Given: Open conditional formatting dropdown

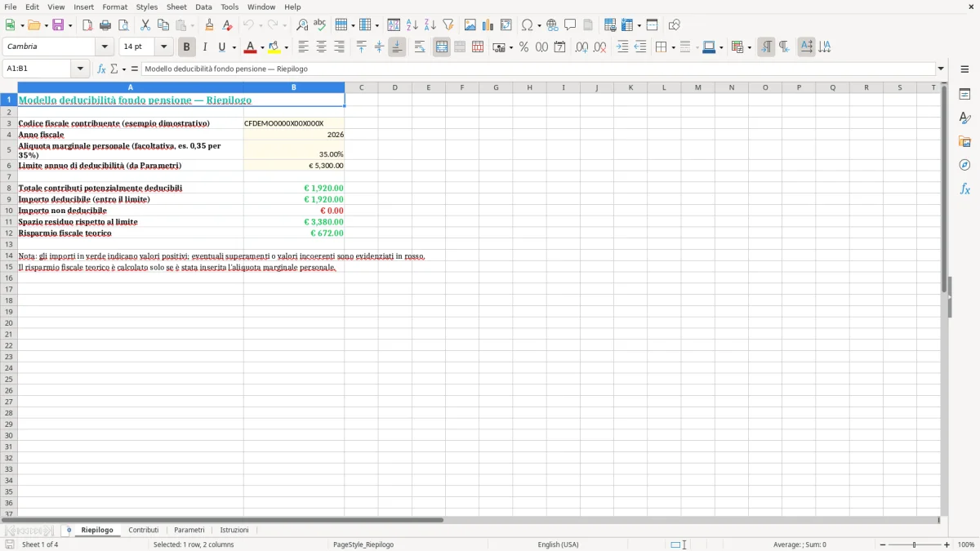Looking at the screenshot, I should click(749, 47).
